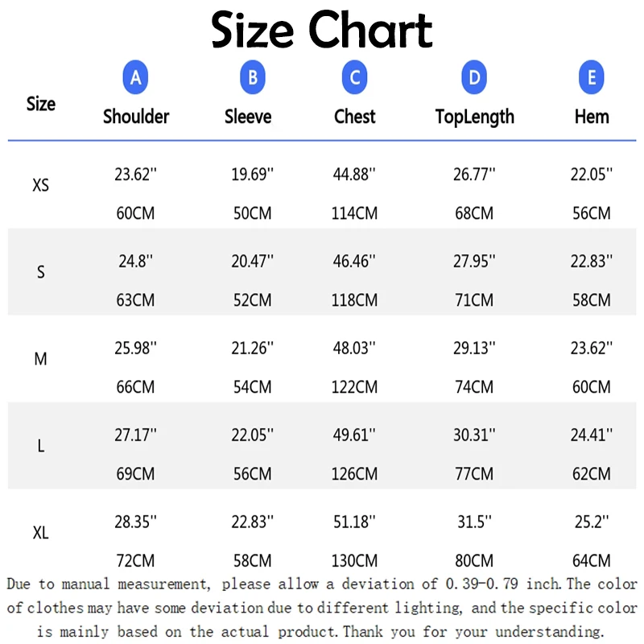Viewport: 644px width, 644px height.
Task: Click the blue circle E badge
Action: point(592,78)
